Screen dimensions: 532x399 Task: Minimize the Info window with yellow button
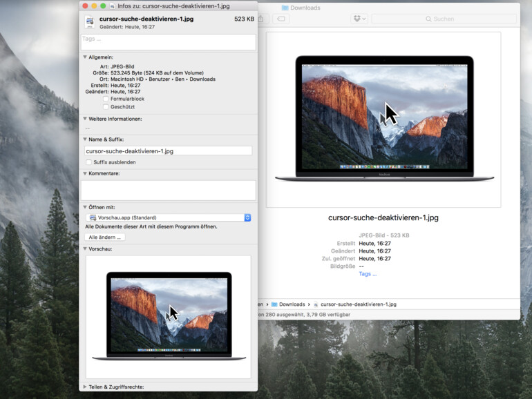pos(95,6)
